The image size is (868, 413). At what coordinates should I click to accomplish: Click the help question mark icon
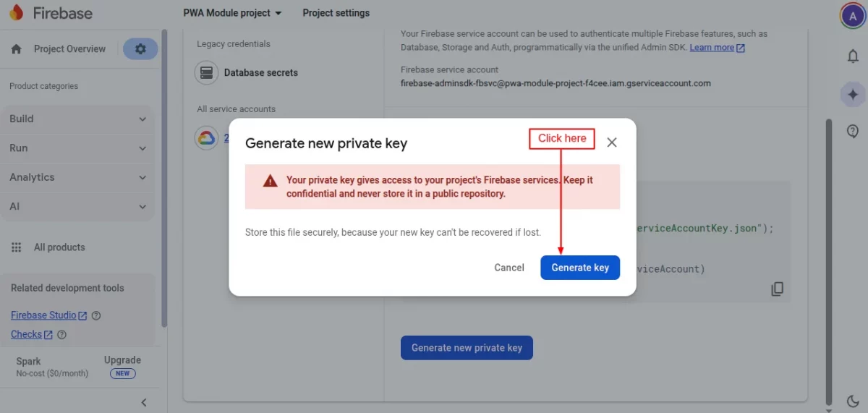coord(853,131)
